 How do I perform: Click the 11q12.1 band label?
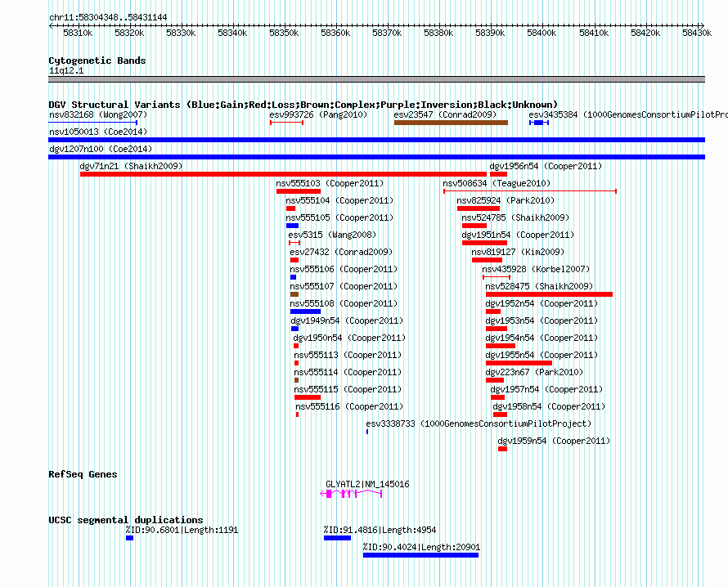coord(66,70)
